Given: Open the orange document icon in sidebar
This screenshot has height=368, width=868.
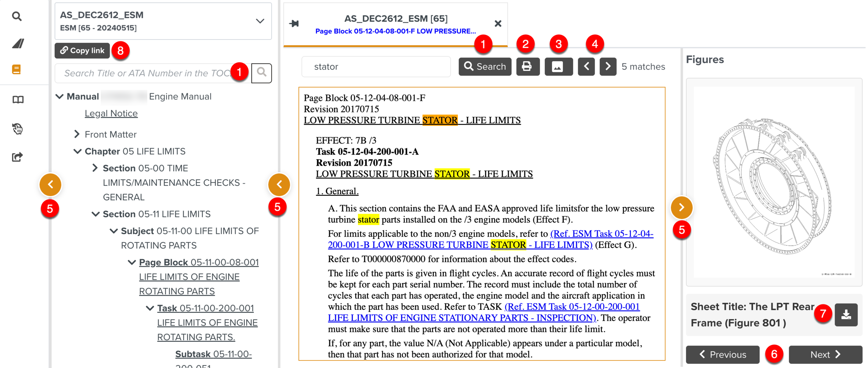Looking at the screenshot, I should (16, 69).
